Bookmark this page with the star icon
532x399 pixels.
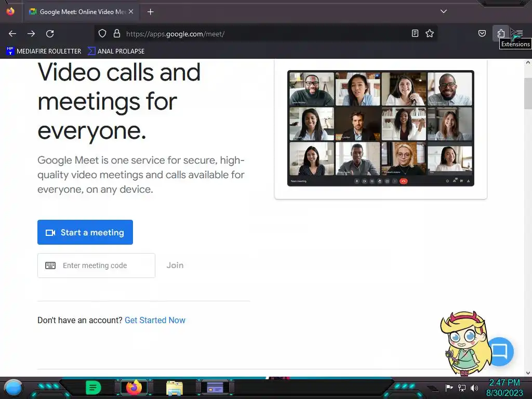(x=430, y=33)
